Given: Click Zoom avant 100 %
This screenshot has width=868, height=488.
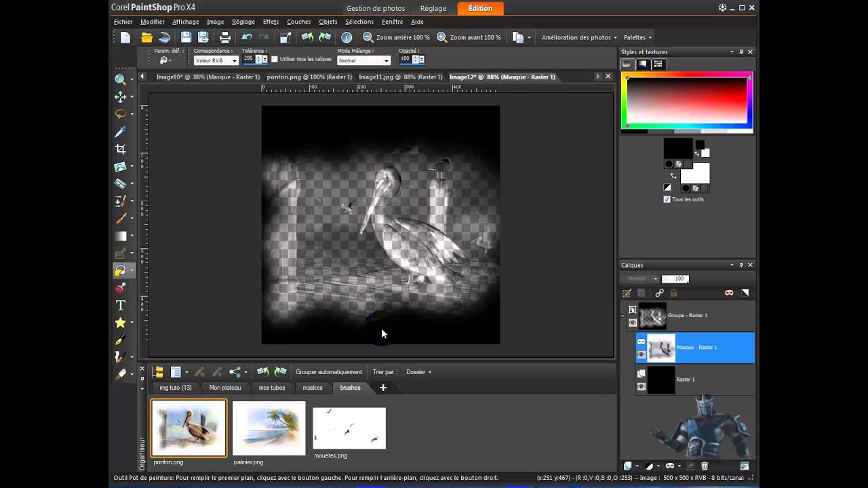Looking at the screenshot, I should [x=469, y=37].
